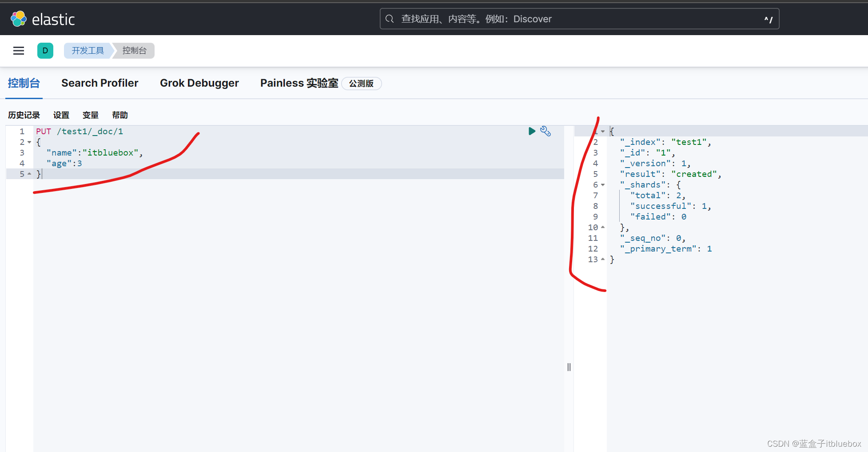Open the request wrench settings icon

tap(545, 131)
